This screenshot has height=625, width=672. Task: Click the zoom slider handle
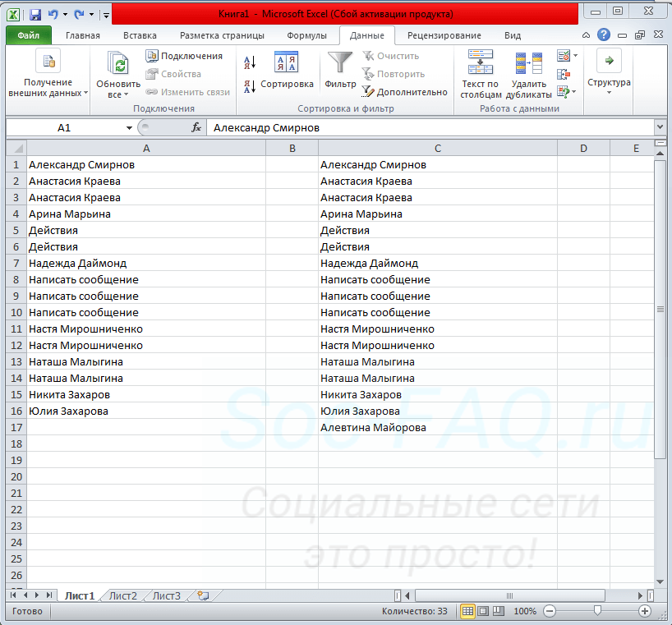597,611
